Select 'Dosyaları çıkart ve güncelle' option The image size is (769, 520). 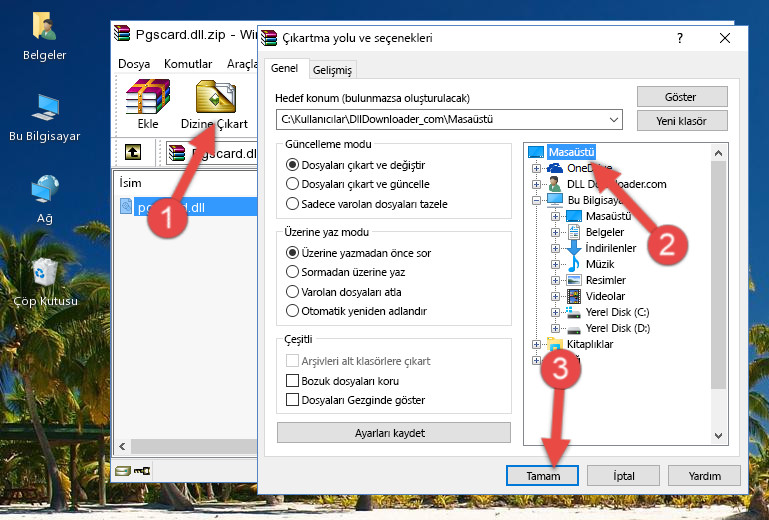(358, 184)
